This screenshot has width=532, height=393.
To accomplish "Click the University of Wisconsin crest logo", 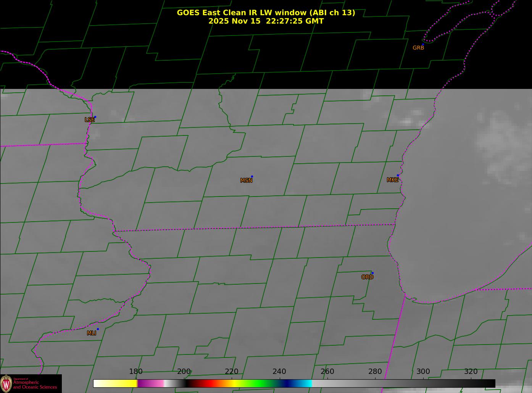I will [x=6, y=383].
